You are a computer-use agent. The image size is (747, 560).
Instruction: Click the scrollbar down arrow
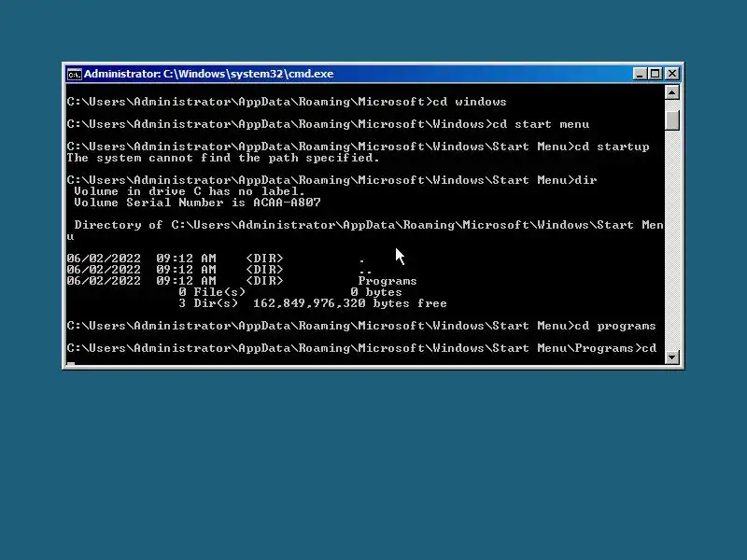point(671,357)
